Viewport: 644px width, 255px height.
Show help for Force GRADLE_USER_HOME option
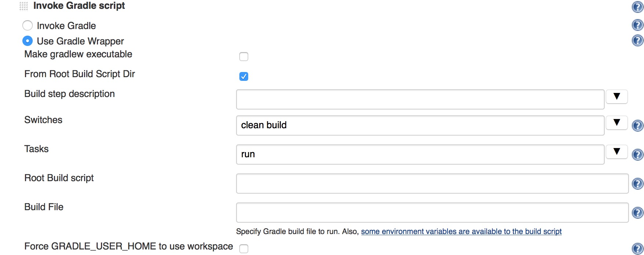pyautogui.click(x=637, y=248)
